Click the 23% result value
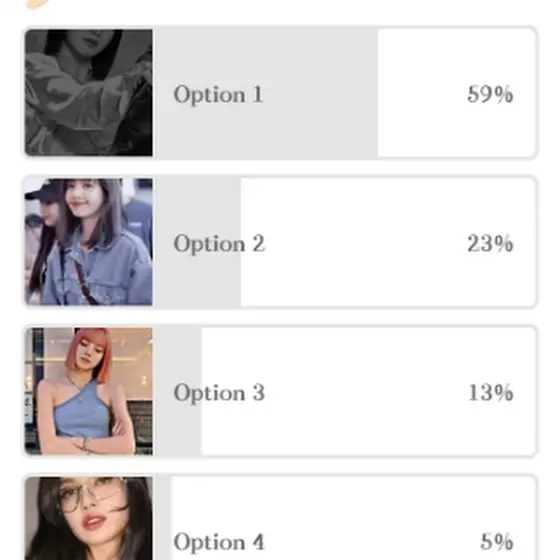The image size is (560, 560). tap(490, 244)
